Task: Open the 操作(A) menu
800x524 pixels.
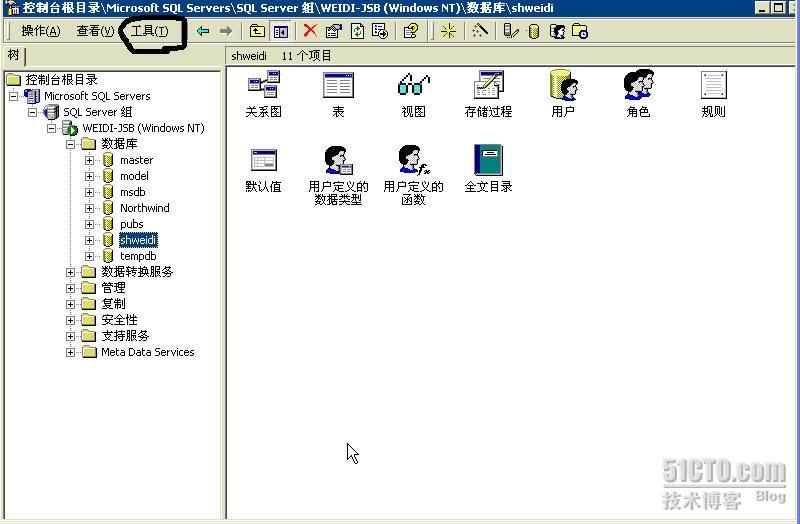Action: [41, 31]
